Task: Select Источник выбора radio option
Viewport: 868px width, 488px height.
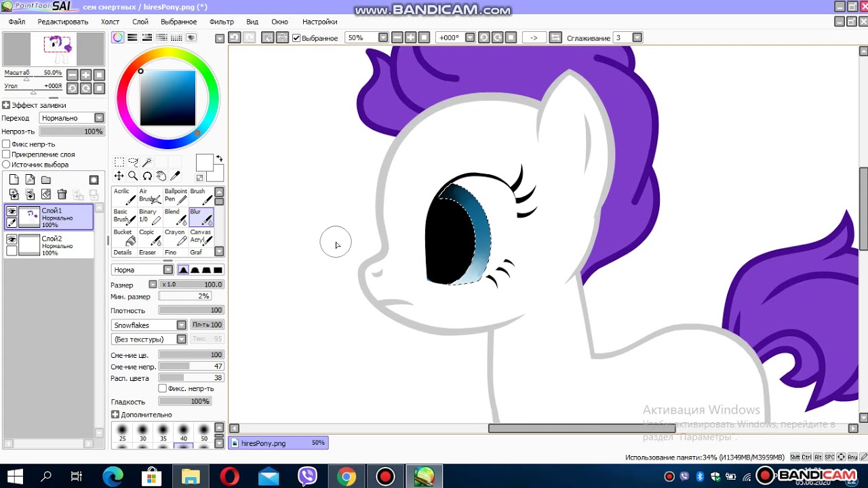Action: [6, 165]
